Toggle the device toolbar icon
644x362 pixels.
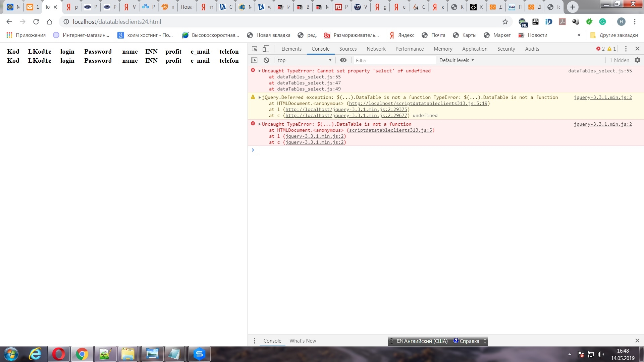click(x=266, y=49)
